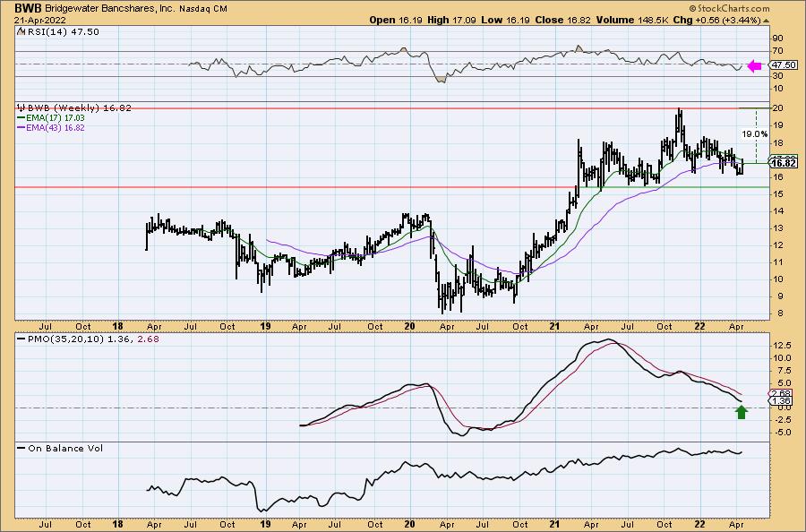Click the 22 year label on the bottom date axis

699,524
